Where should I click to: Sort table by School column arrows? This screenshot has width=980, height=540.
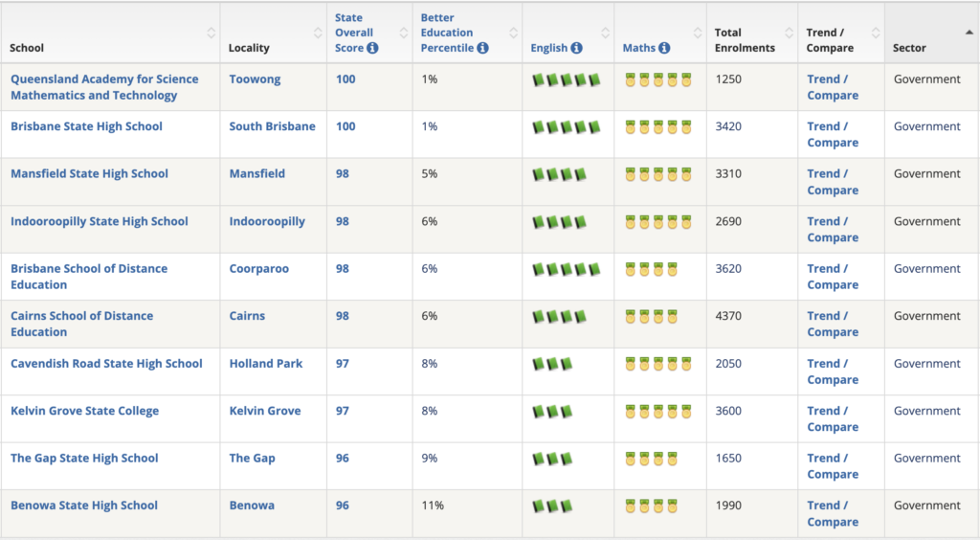point(212,34)
